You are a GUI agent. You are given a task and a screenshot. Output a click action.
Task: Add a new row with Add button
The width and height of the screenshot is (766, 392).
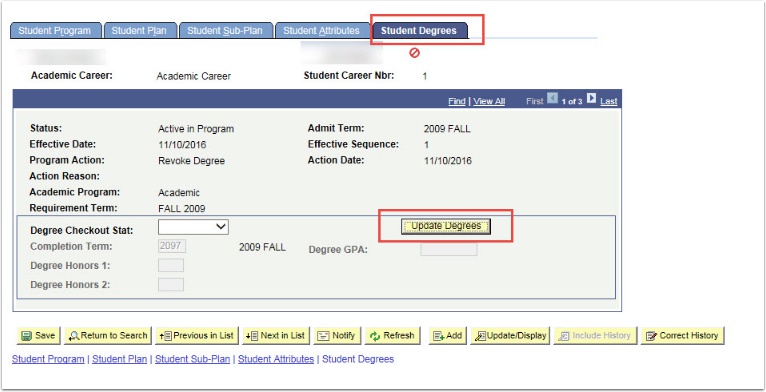(447, 336)
